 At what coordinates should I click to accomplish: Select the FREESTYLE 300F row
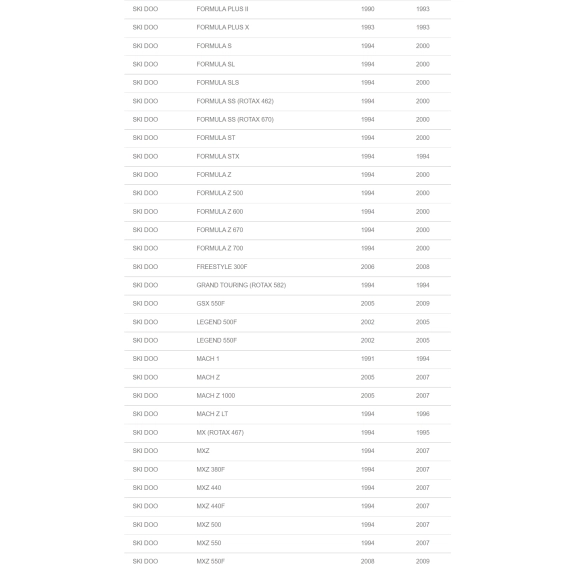tap(287, 267)
